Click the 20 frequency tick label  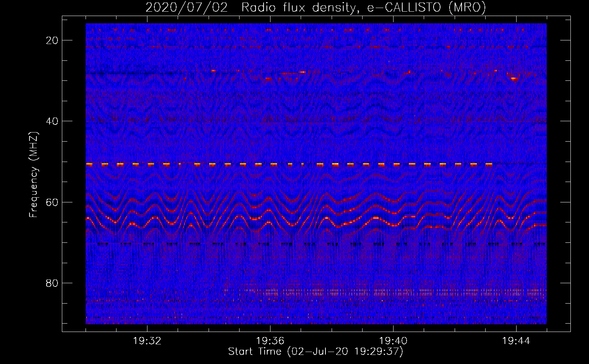pos(52,40)
